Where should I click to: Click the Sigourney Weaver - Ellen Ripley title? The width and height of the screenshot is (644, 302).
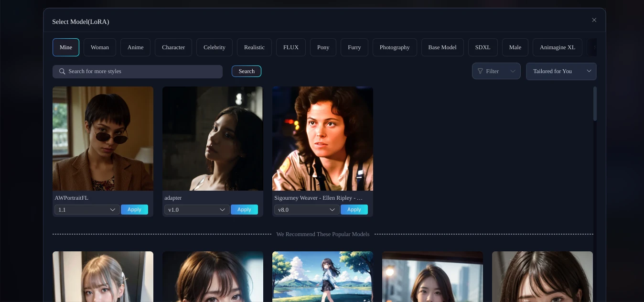point(319,198)
